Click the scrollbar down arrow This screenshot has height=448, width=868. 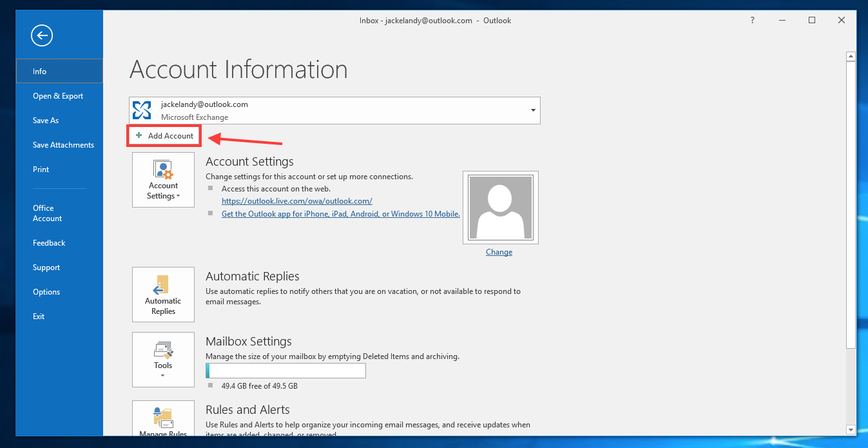pyautogui.click(x=851, y=429)
